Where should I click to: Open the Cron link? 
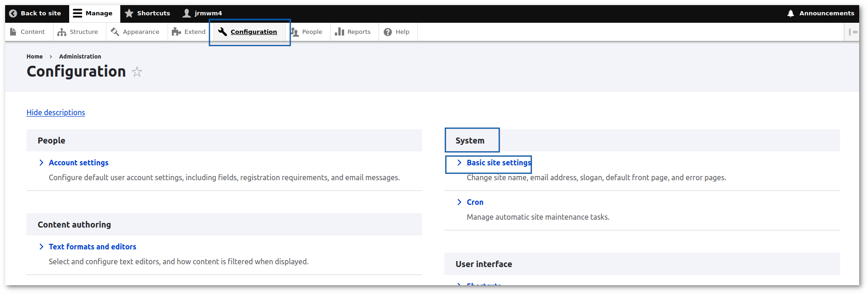(475, 202)
